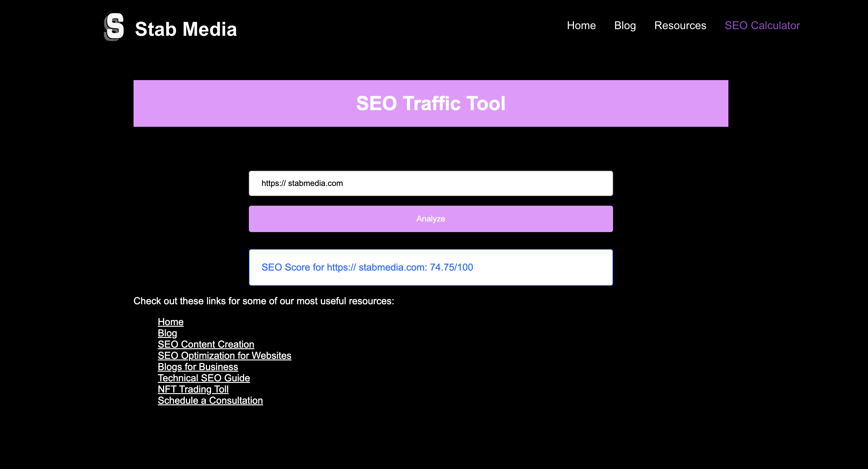Image resolution: width=868 pixels, height=469 pixels.
Task: Click the Stab Media S logo
Action: point(114,28)
